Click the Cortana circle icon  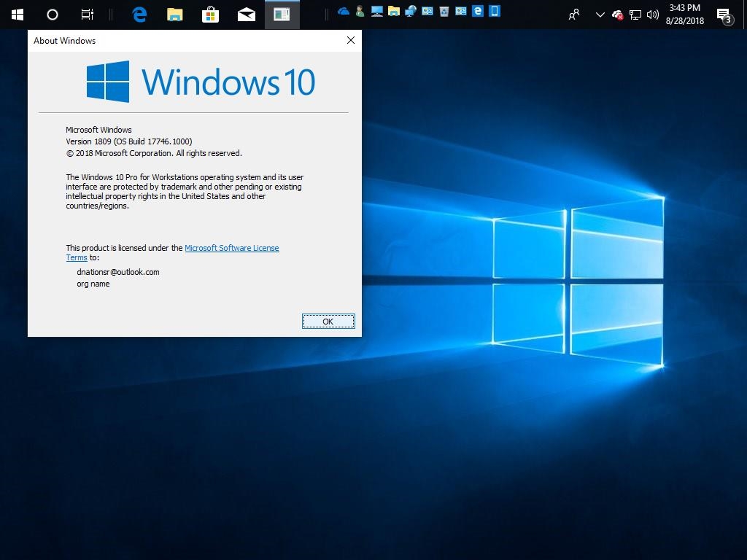(52, 15)
